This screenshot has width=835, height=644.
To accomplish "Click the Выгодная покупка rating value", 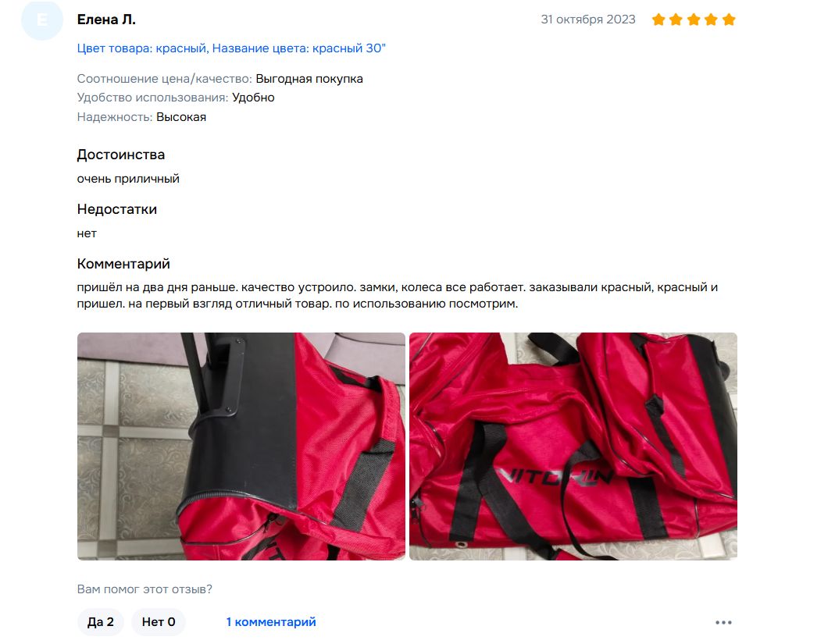I will pyautogui.click(x=309, y=79).
